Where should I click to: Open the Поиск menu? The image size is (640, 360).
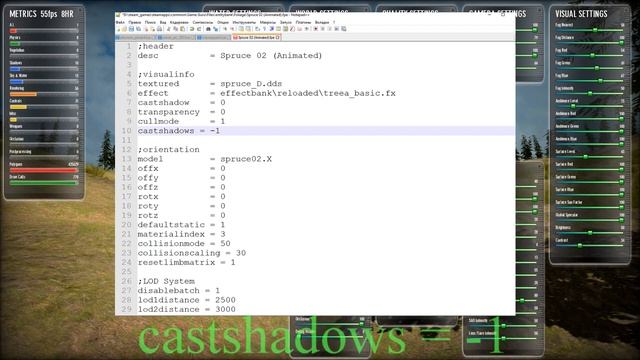[150, 22]
